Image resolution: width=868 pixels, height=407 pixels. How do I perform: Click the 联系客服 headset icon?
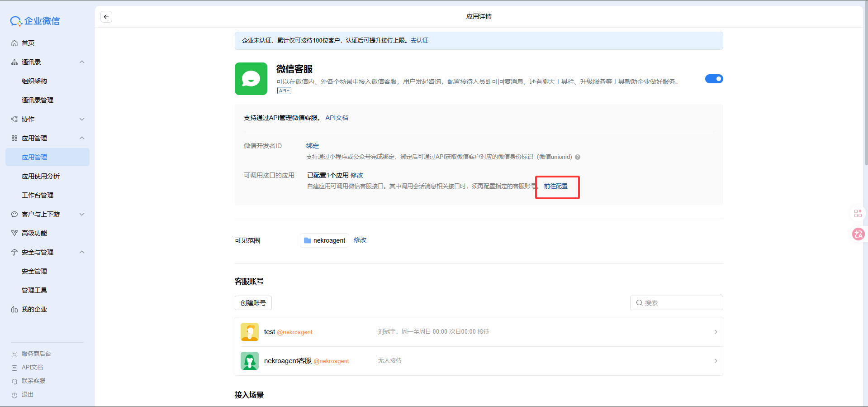[14, 381]
